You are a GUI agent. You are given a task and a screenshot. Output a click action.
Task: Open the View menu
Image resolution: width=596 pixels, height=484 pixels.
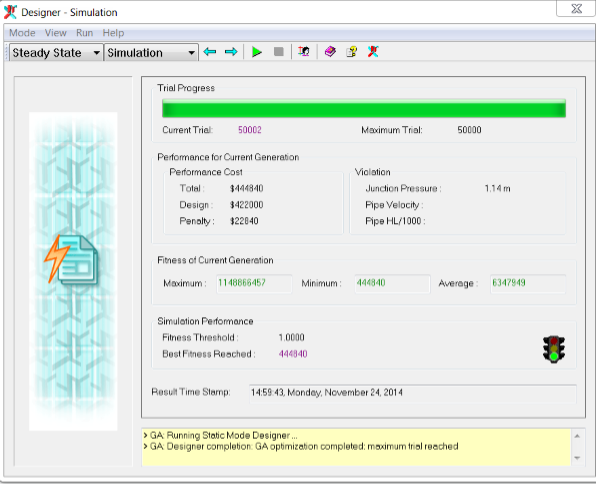coord(55,33)
